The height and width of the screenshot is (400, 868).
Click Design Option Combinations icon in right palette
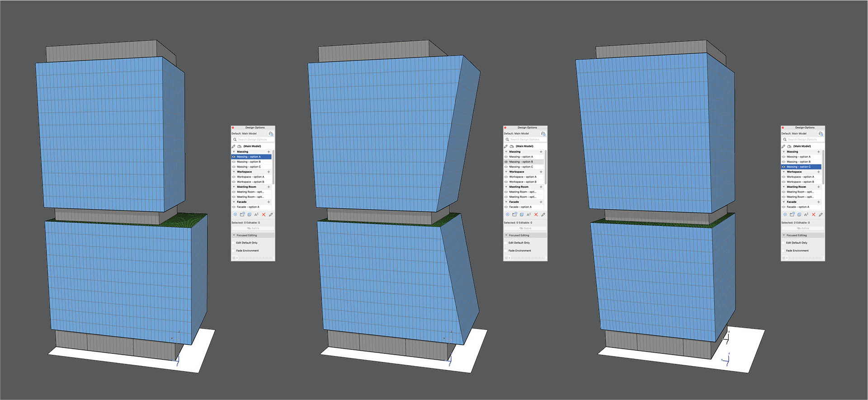click(821, 133)
